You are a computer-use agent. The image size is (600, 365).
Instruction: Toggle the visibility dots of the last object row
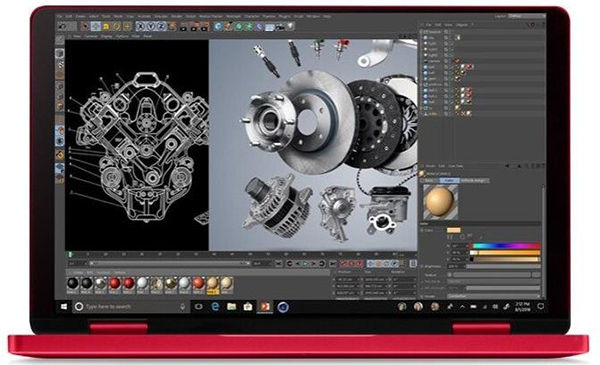(x=446, y=114)
